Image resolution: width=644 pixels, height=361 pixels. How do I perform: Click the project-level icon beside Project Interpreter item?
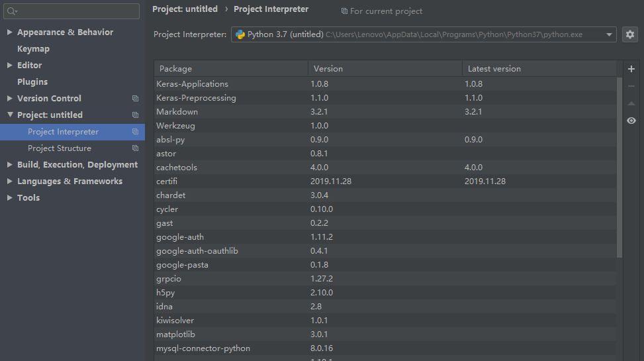[x=135, y=132]
